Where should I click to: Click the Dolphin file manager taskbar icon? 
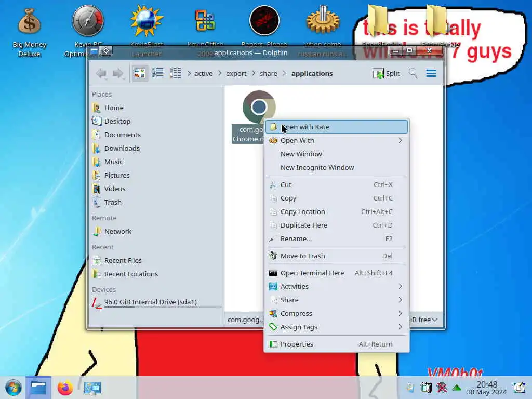point(38,388)
